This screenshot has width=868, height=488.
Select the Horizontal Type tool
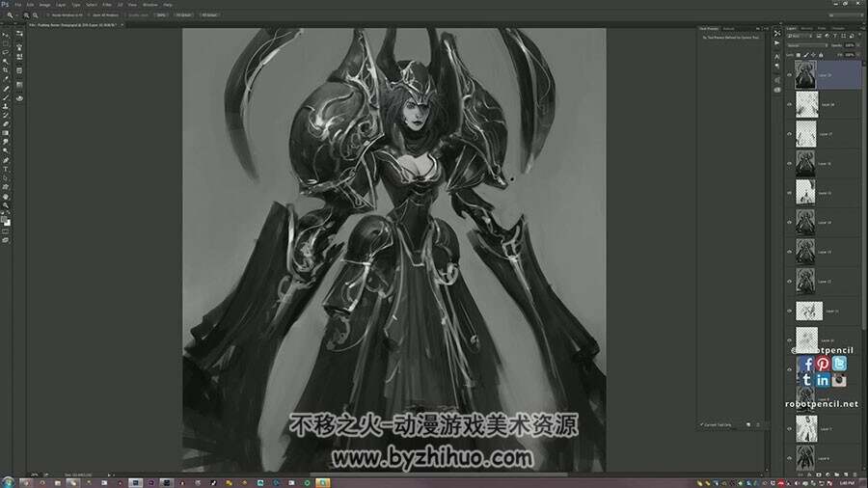point(6,170)
